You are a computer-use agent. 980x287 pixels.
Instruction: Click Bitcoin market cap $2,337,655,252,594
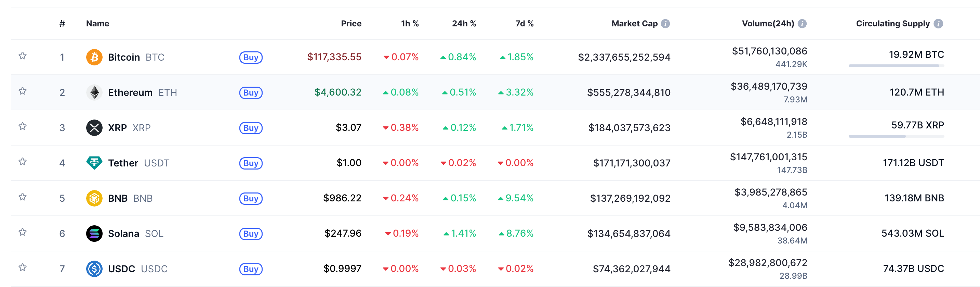coord(624,57)
